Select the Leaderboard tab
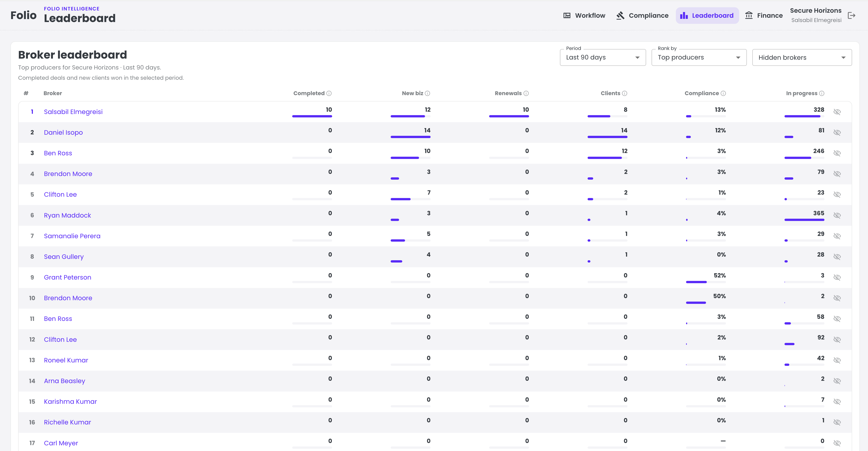The width and height of the screenshot is (868, 451). pyautogui.click(x=707, y=15)
